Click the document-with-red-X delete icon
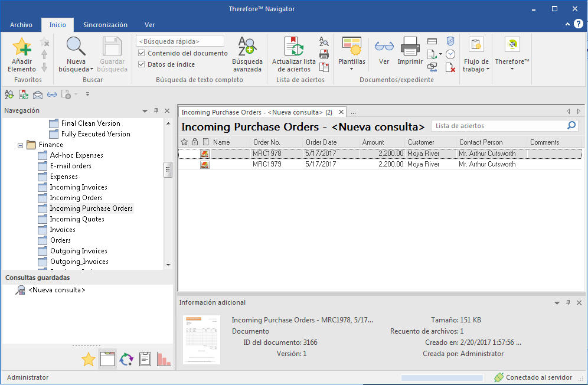This screenshot has width=588, height=385. (450, 67)
